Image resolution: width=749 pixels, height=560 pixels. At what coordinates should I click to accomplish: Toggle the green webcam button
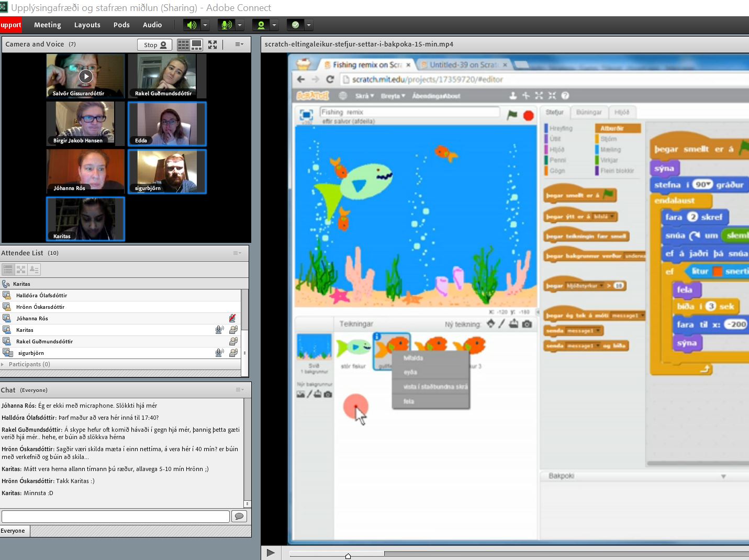(261, 25)
